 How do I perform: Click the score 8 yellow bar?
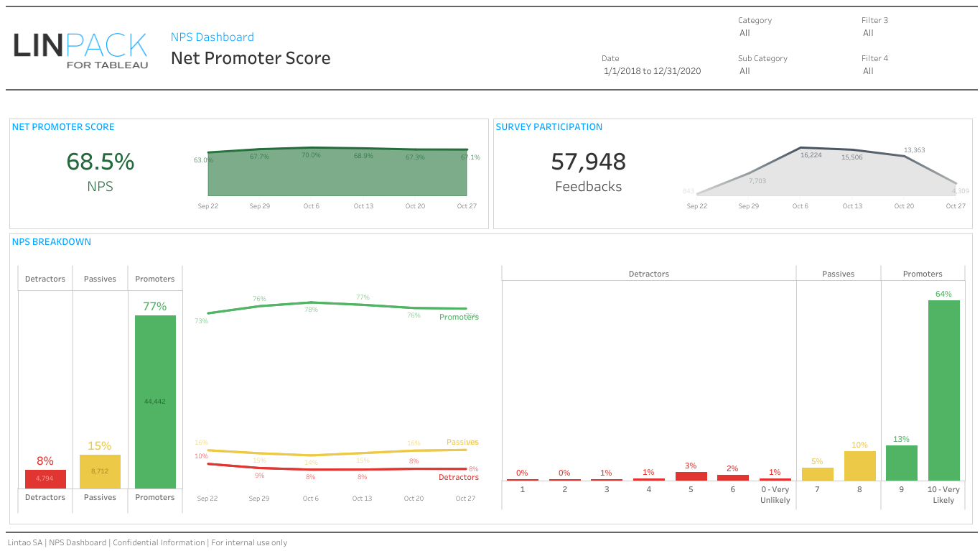859,466
